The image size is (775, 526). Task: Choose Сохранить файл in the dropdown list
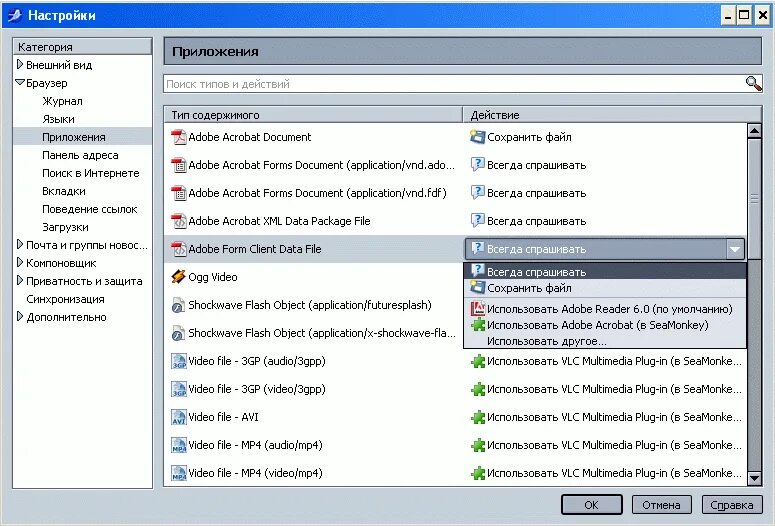click(x=604, y=288)
